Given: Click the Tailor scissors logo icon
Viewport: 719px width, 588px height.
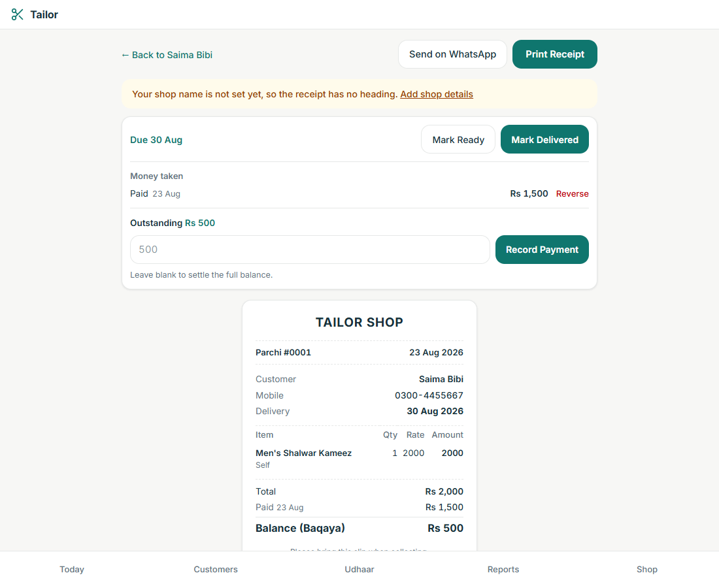Looking at the screenshot, I should click(x=18, y=14).
